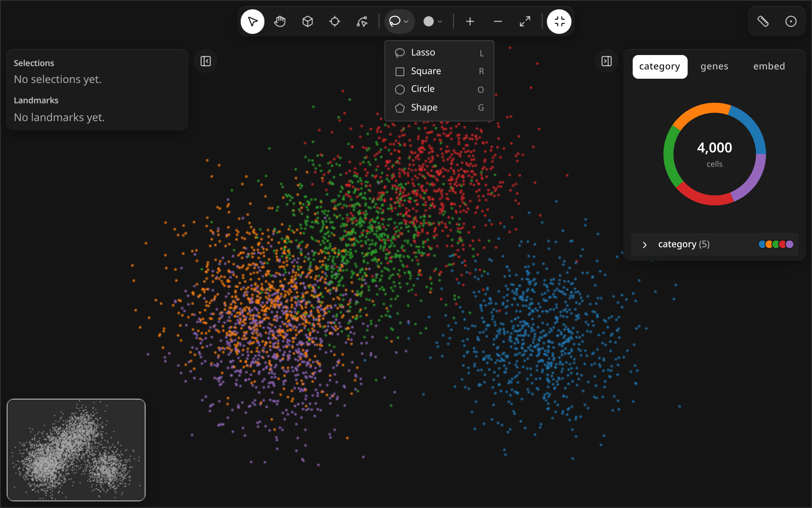
Task: Choose Lasso from the selection menu
Action: [439, 52]
